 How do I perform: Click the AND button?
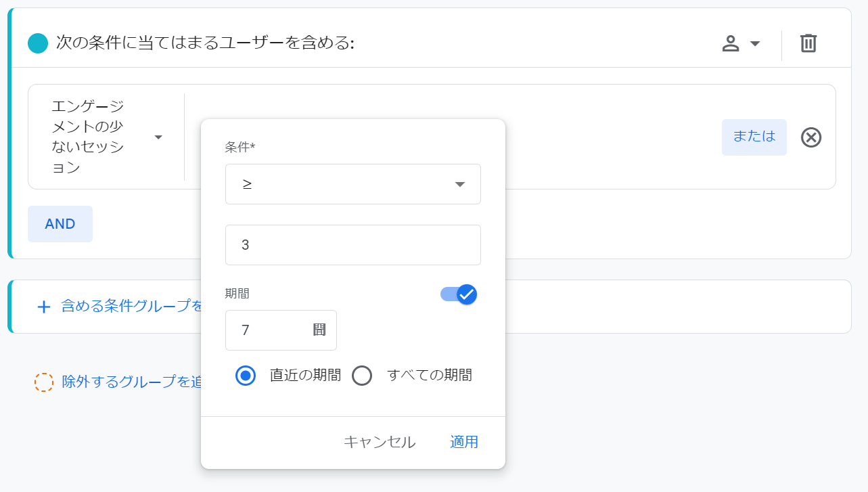point(60,224)
